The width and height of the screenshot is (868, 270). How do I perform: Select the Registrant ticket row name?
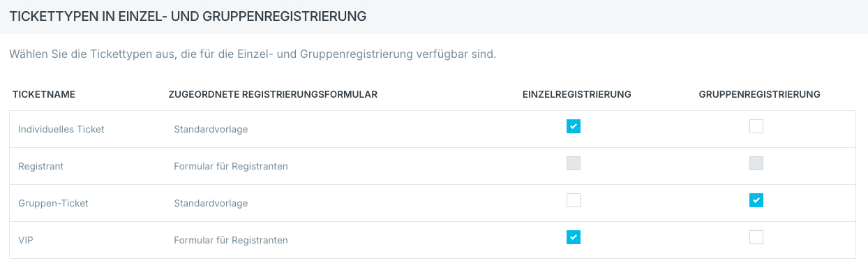[41, 166]
